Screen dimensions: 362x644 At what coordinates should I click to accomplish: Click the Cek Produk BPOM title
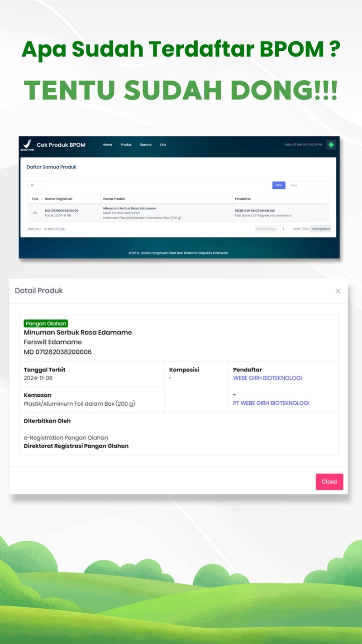click(x=61, y=145)
